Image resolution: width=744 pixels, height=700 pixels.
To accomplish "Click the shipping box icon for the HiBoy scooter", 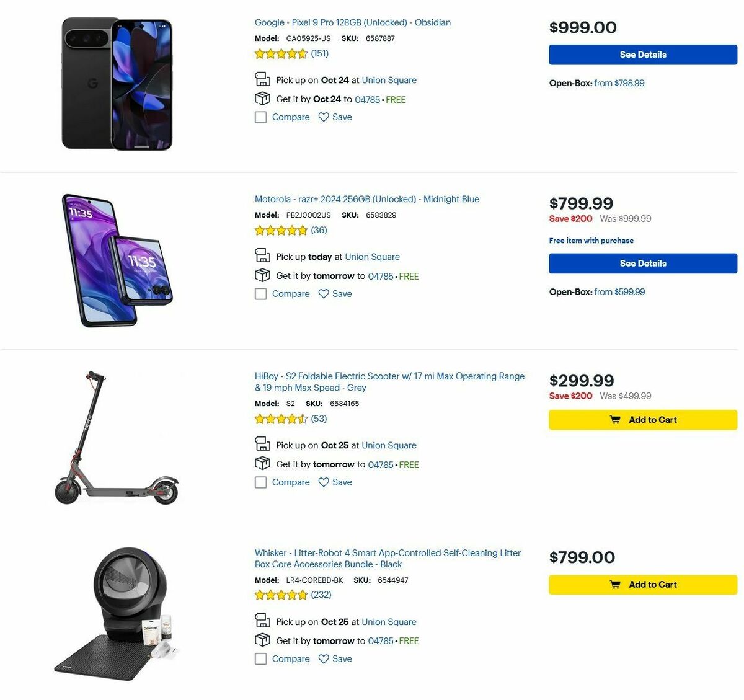I will 262,463.
